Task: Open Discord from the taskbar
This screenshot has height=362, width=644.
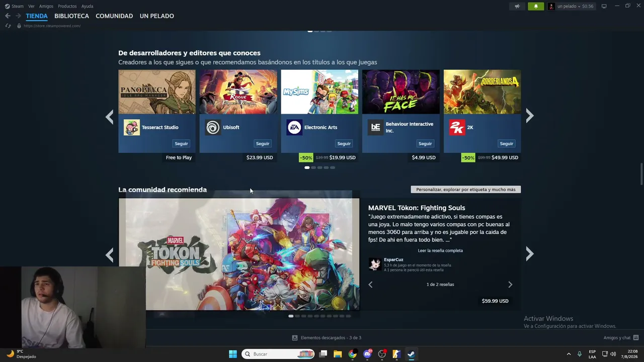Action: tap(367, 354)
